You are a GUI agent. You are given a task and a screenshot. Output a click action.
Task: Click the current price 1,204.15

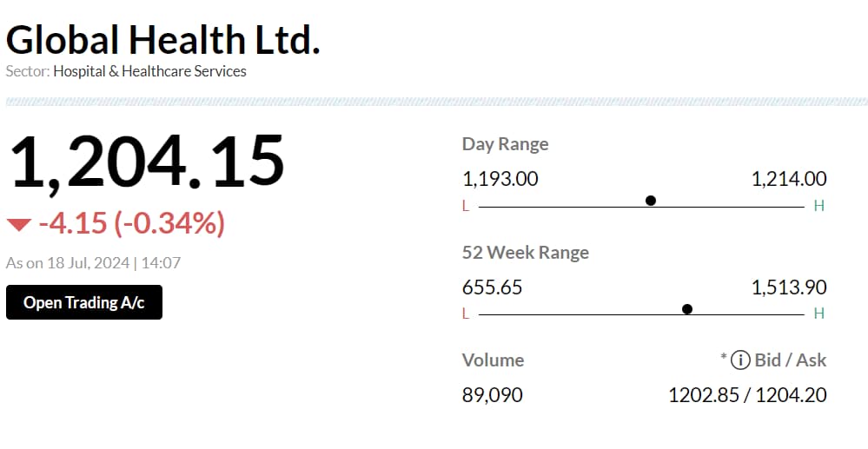point(147,162)
